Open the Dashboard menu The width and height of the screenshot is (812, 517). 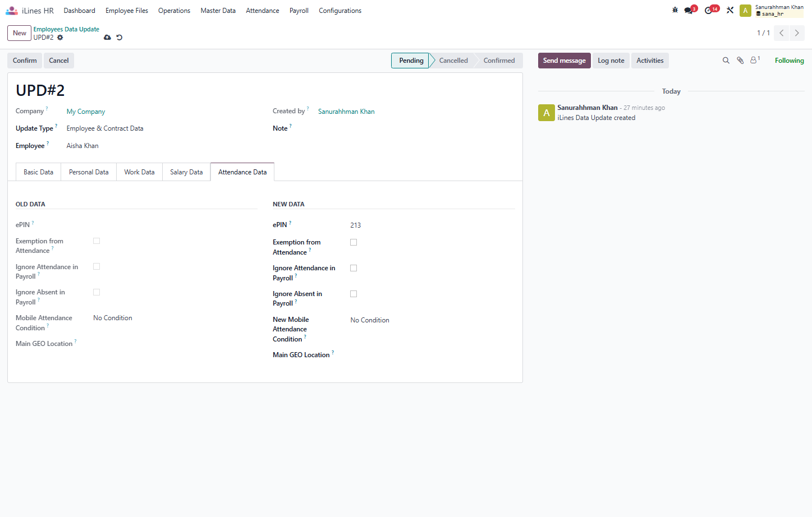click(80, 11)
